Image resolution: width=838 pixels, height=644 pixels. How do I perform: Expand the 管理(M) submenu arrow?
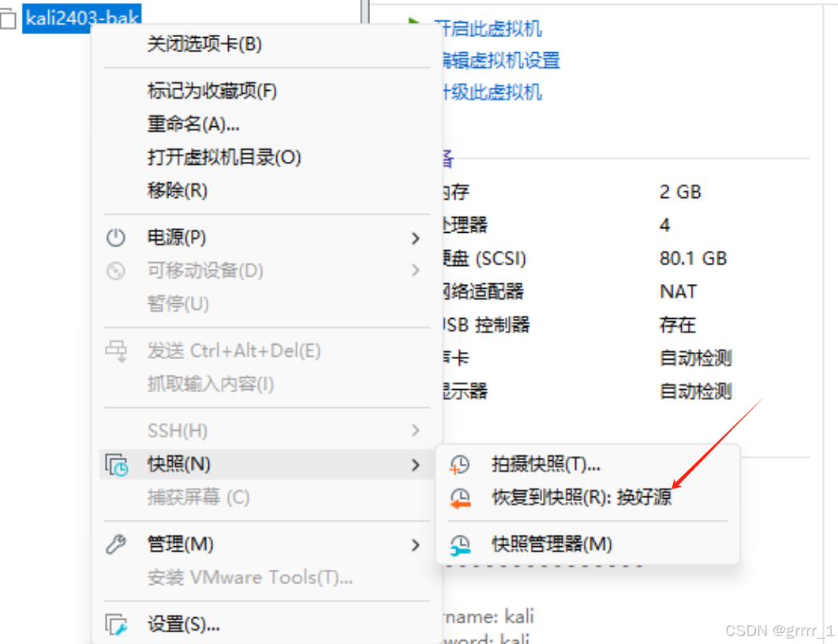coord(416,545)
